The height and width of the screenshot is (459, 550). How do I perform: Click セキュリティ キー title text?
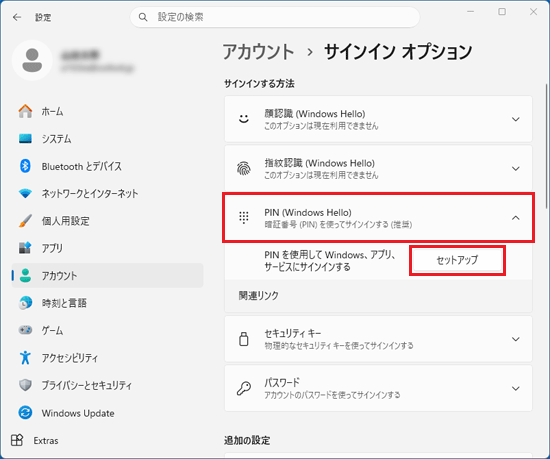tap(293, 333)
